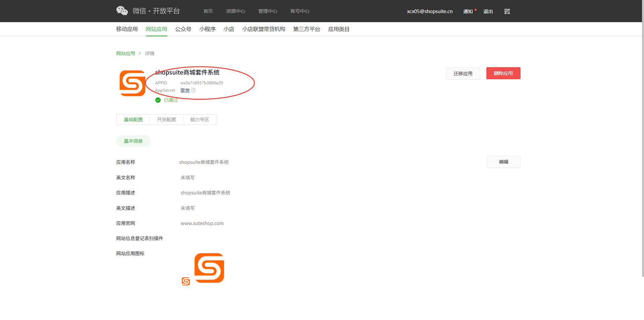
Task: Open the small website app icon thumbnail
Action: pos(186,281)
